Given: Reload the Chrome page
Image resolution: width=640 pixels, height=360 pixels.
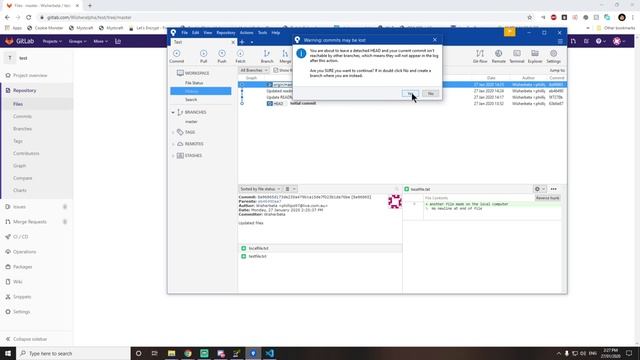Looking at the screenshot, I should (29, 18).
